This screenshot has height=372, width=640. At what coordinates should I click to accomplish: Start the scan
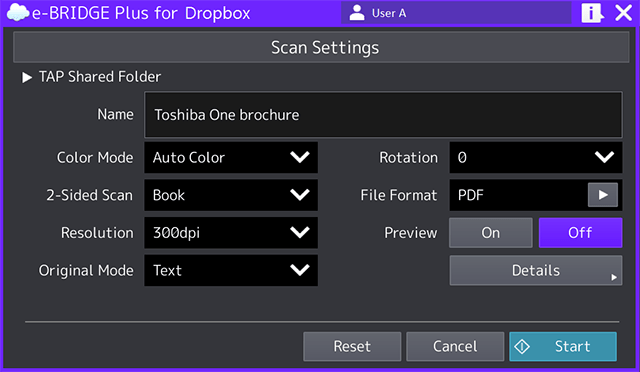tap(563, 346)
